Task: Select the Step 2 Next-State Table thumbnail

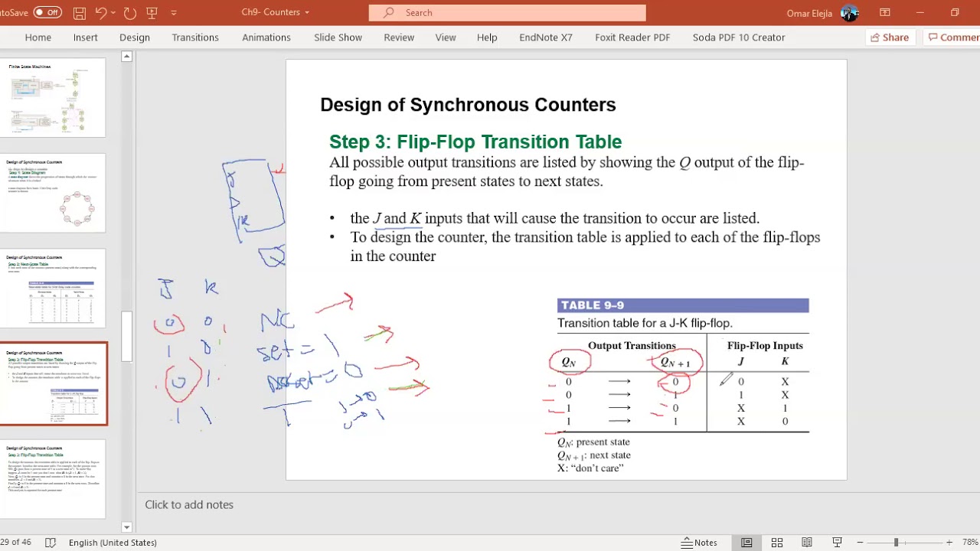Action: pos(53,289)
